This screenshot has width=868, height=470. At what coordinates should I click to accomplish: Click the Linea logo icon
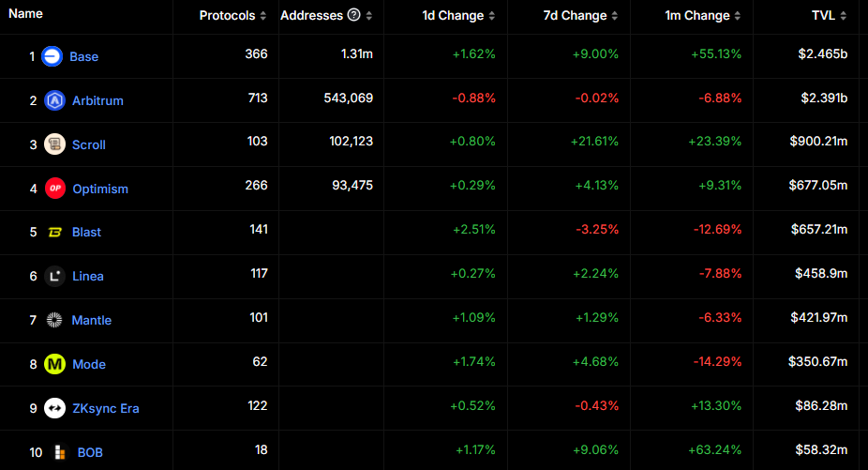55,276
